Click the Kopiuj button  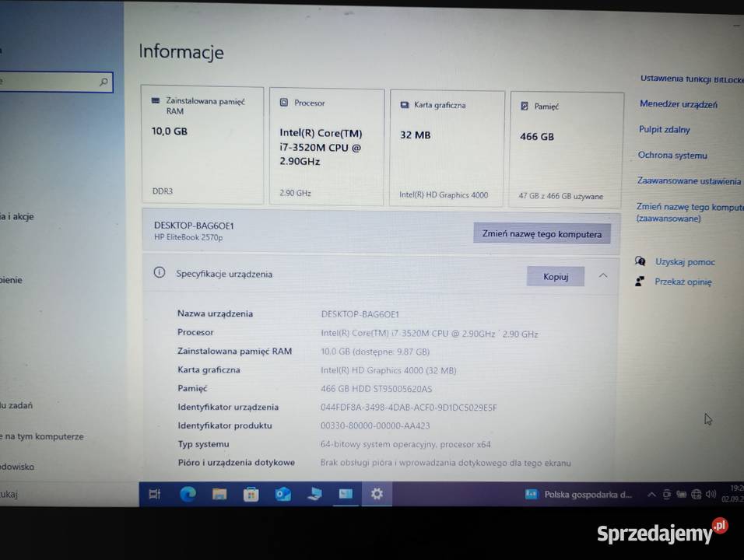click(x=556, y=276)
